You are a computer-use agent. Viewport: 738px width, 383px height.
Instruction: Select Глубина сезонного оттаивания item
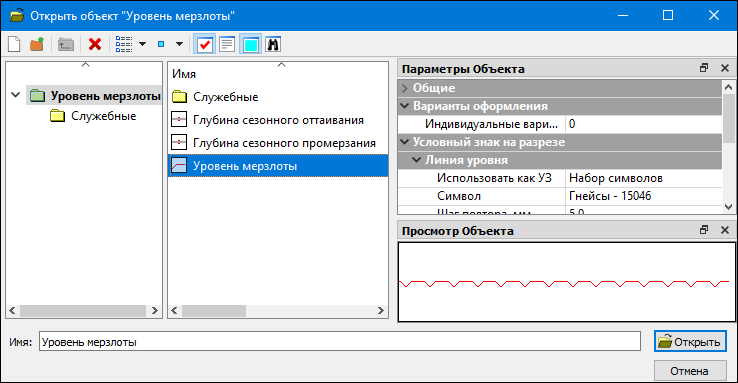click(278, 120)
